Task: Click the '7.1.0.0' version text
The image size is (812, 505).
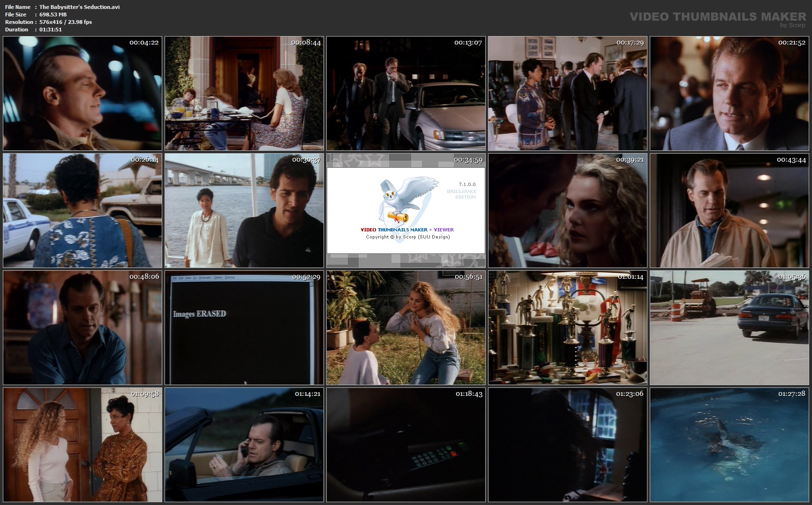Action: 467,185
